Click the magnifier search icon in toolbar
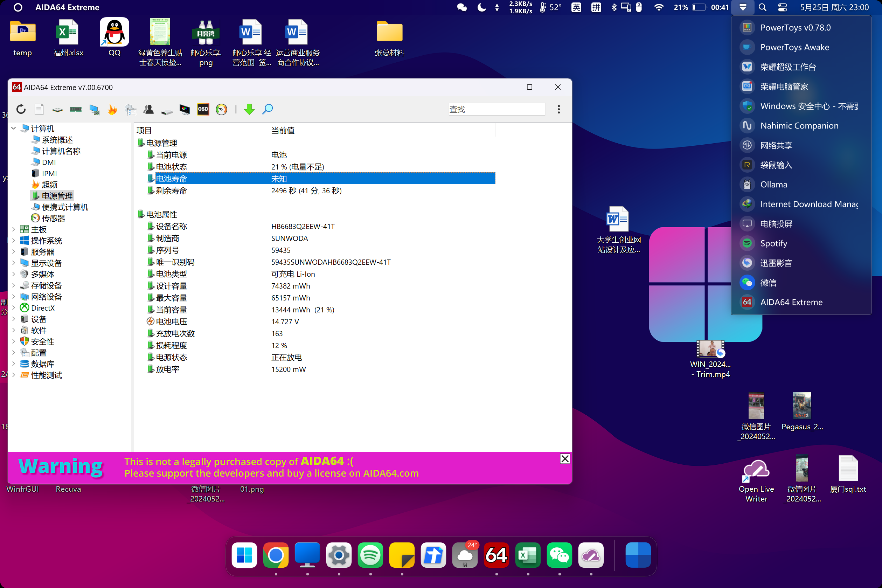 [x=268, y=109]
